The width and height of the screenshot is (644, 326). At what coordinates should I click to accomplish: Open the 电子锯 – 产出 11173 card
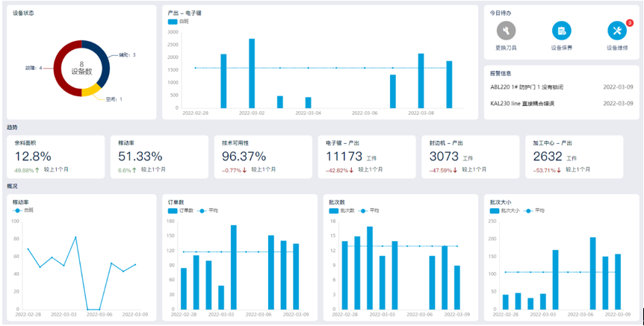point(367,157)
